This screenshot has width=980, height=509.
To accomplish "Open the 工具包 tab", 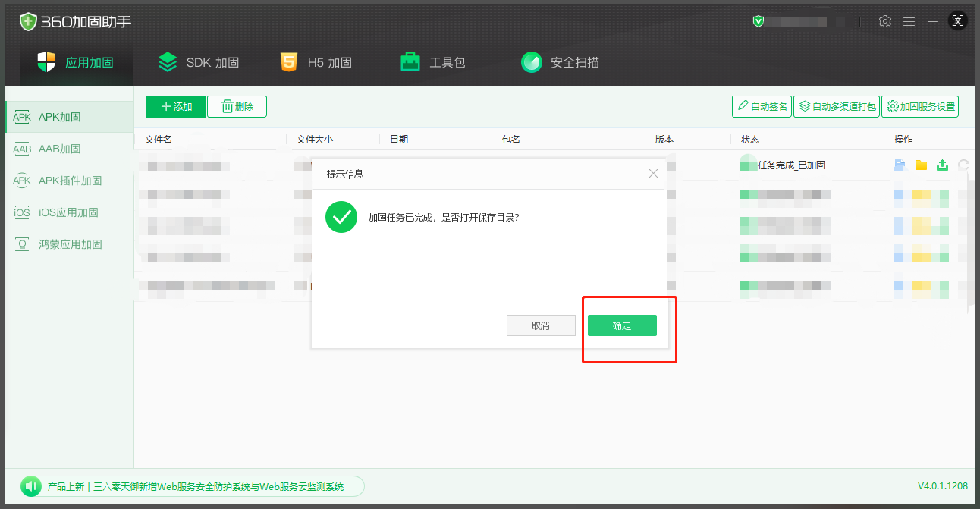I will coord(433,62).
